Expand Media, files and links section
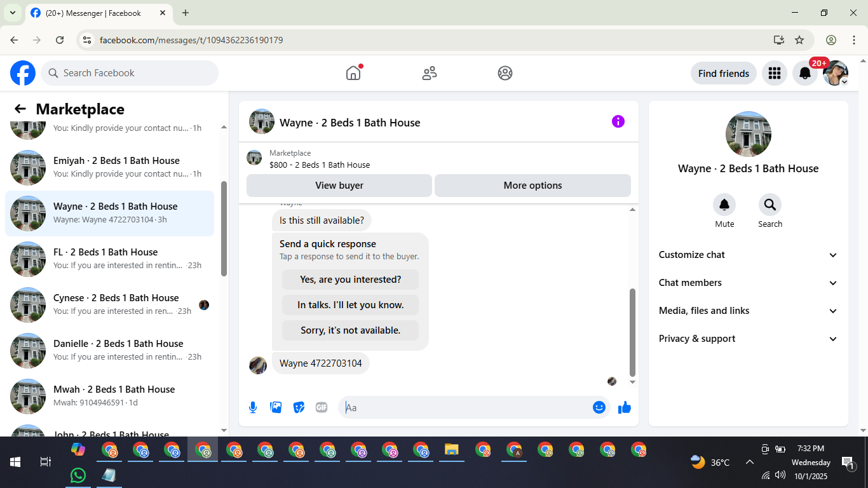This screenshot has width=868, height=488. click(749, 311)
